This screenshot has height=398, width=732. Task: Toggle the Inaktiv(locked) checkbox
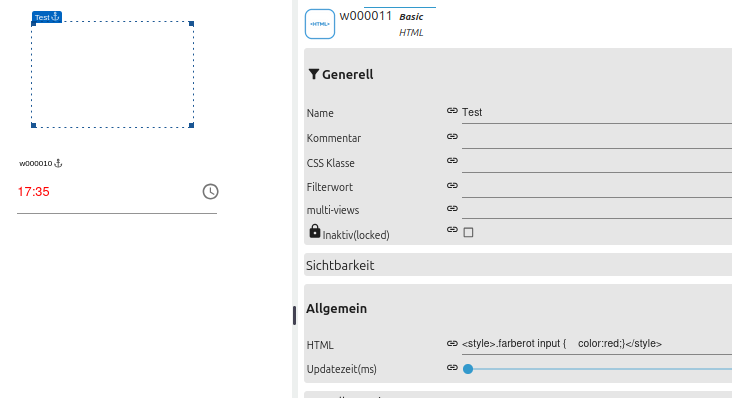click(x=468, y=232)
